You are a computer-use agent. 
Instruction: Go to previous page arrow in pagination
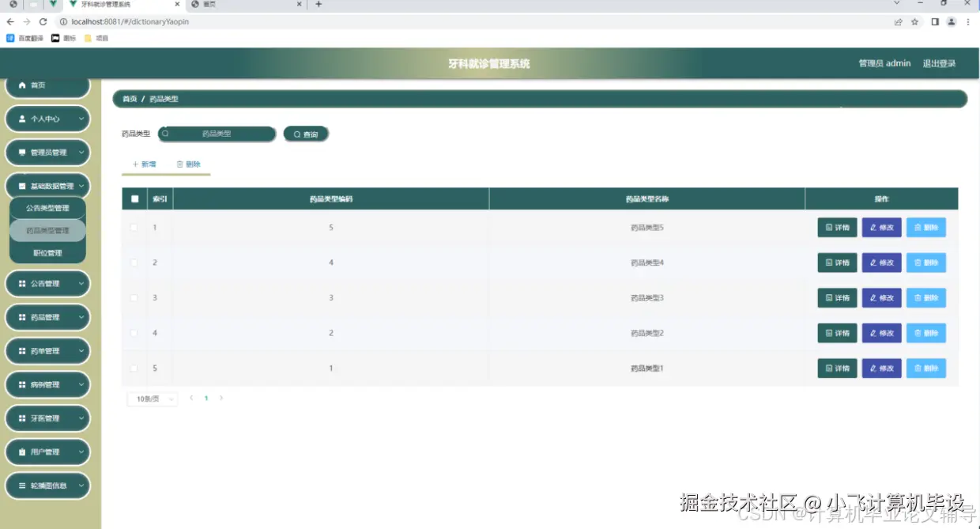191,399
